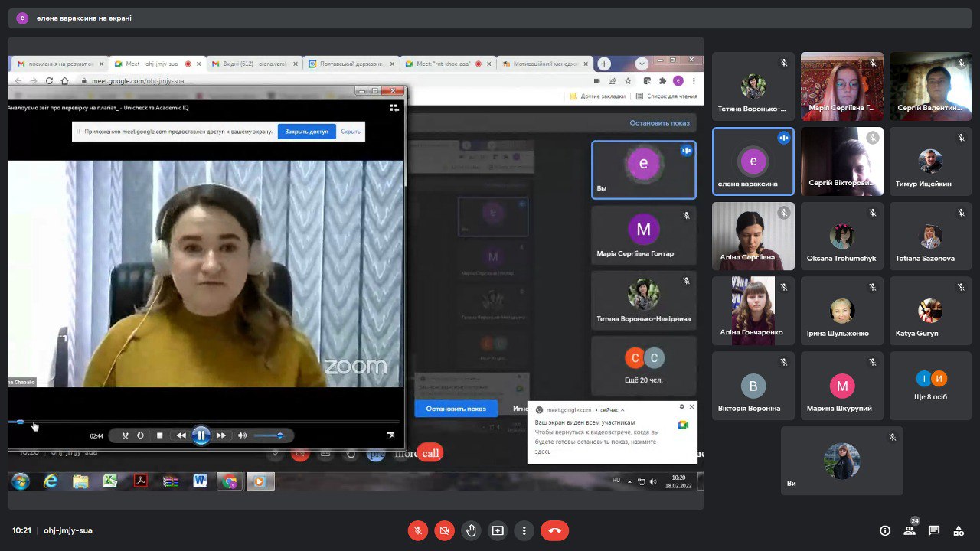Click fast-forward button in media player
980x551 pixels.
[221, 435]
